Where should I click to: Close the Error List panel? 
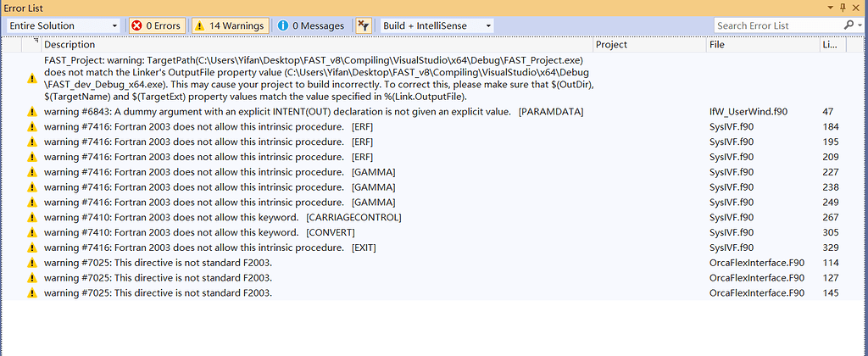(x=857, y=7)
